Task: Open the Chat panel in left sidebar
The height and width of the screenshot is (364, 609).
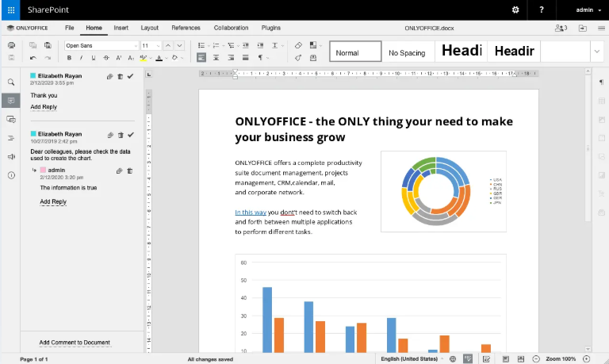Action: tap(11, 119)
